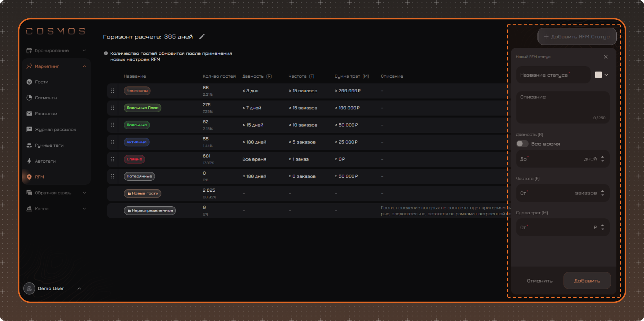Click the Журнал рассылок message icon
The height and width of the screenshot is (321, 644).
click(29, 129)
